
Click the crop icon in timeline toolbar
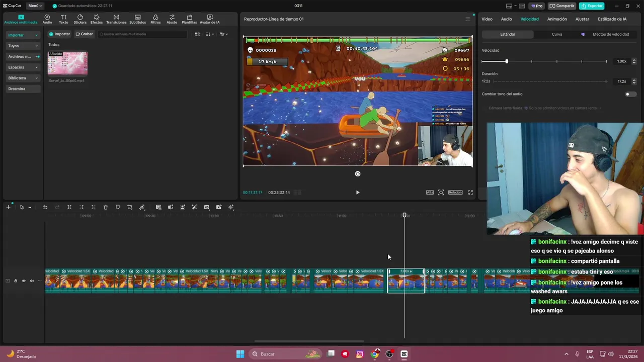[130, 207]
